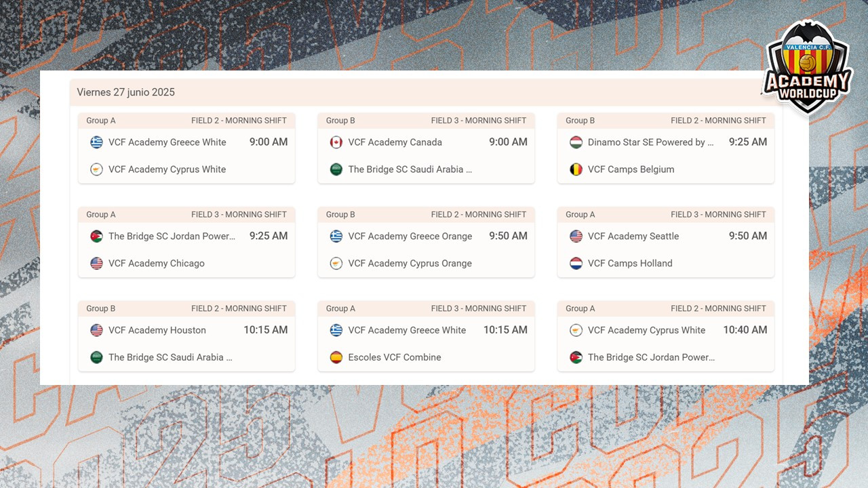
Task: Click FIELD 2 - MORNING SHIFT on the 10:40 AM card
Action: tap(719, 308)
